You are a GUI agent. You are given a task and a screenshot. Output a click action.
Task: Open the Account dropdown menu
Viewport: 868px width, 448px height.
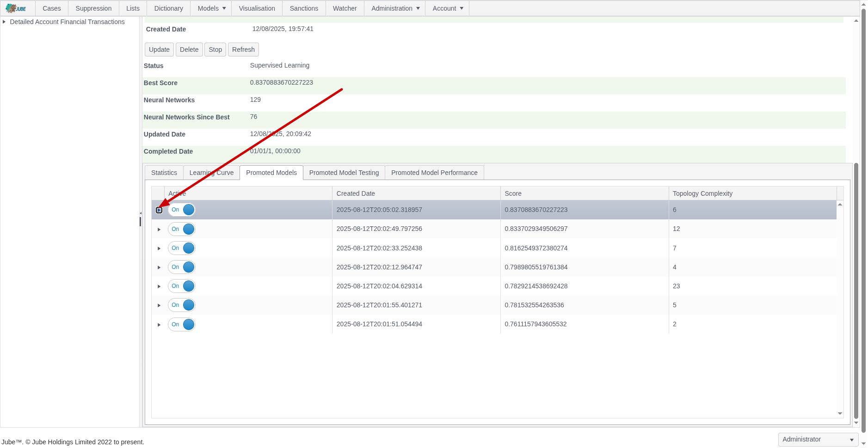pyautogui.click(x=447, y=8)
